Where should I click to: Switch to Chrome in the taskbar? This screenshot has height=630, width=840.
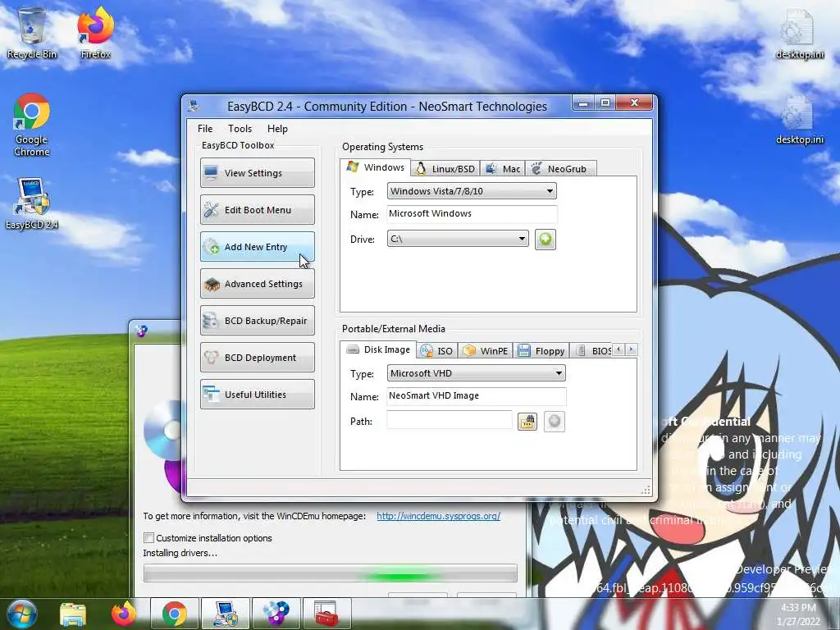(x=174, y=614)
